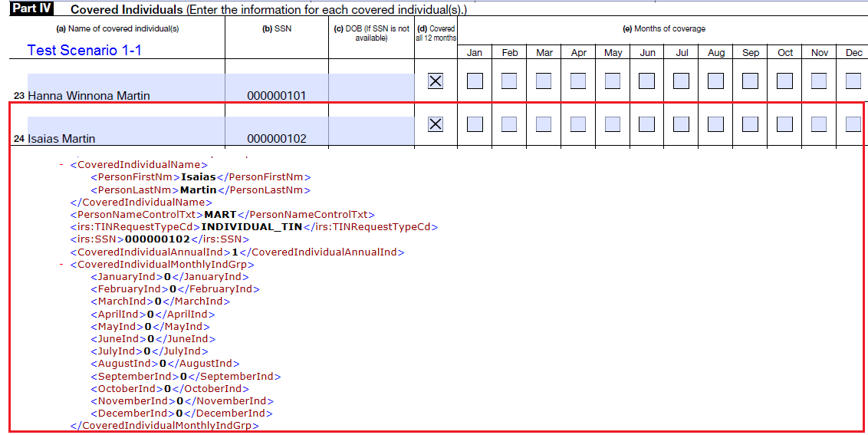This screenshot has width=868, height=435.
Task: Click the 'Test Scenario 1-1' blue text
Action: (84, 51)
